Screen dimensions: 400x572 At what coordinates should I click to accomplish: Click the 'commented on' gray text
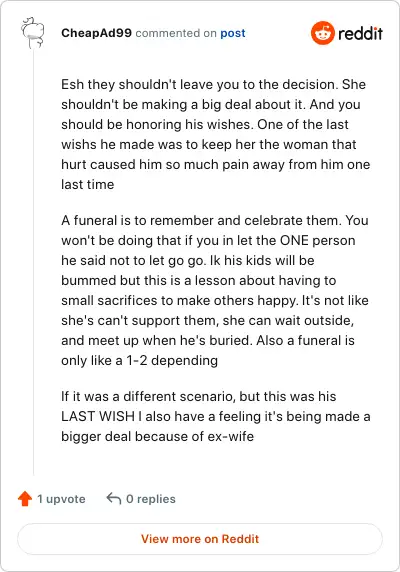point(176,33)
